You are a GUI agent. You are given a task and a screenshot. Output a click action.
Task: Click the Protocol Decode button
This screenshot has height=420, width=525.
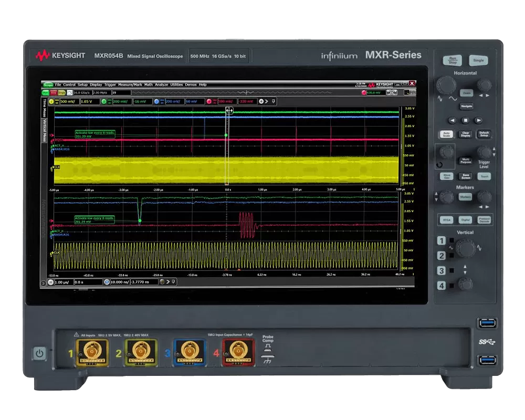click(x=484, y=220)
